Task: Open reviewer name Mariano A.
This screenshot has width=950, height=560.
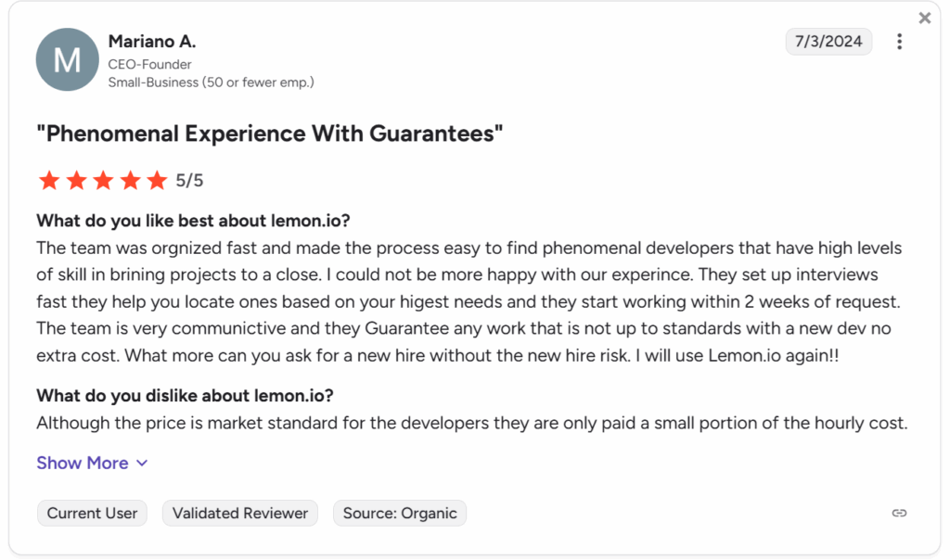Action: [152, 41]
